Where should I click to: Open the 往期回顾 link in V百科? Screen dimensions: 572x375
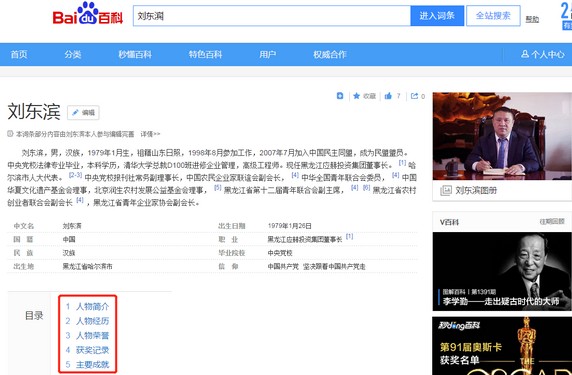coord(552,221)
